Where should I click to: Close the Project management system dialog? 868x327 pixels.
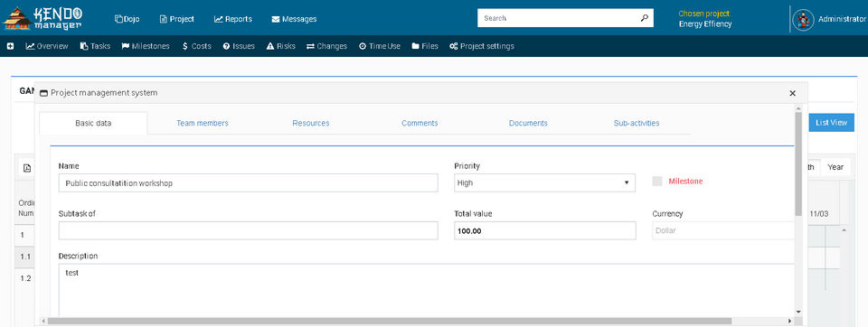792,94
